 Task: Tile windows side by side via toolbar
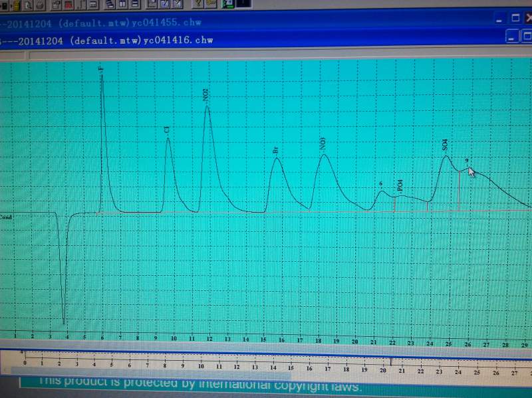pyautogui.click(x=122, y=4)
